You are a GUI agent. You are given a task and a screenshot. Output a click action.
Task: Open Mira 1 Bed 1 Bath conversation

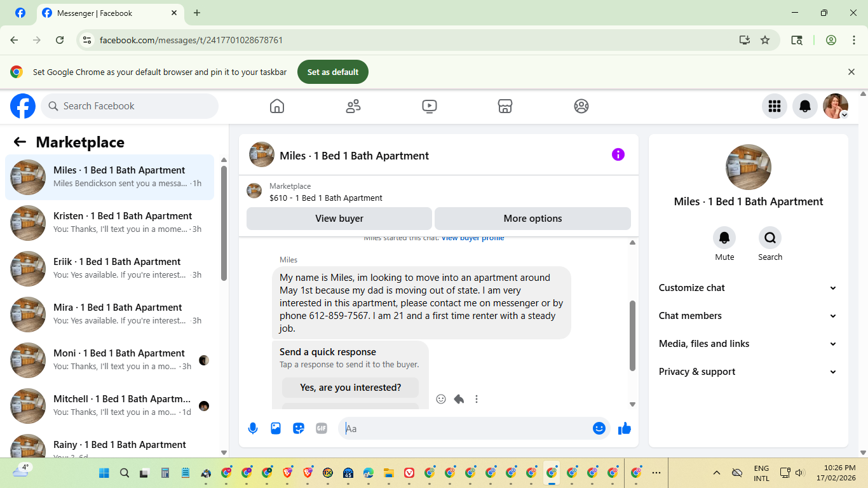(x=110, y=315)
